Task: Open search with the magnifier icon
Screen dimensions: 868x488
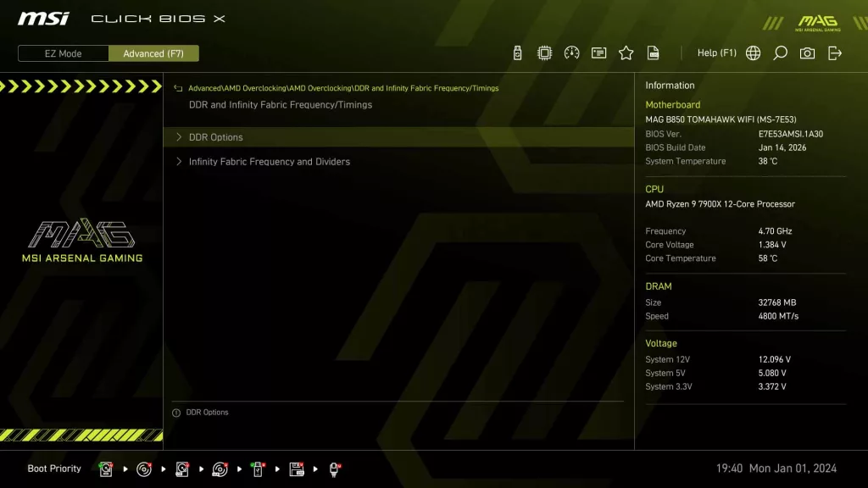Action: [780, 53]
